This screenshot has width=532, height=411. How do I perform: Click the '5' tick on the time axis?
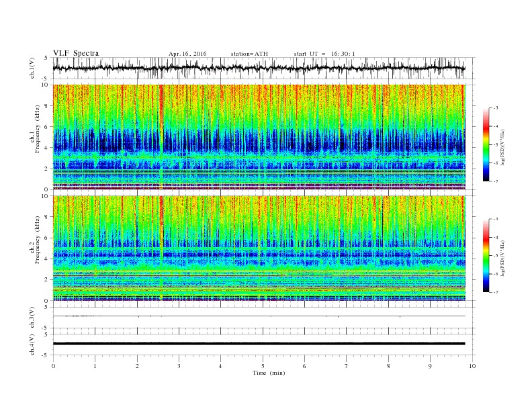[x=263, y=366]
